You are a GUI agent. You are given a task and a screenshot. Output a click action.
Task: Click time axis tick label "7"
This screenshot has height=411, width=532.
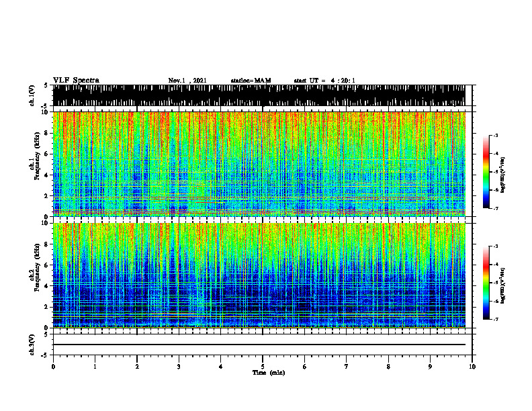(x=347, y=367)
